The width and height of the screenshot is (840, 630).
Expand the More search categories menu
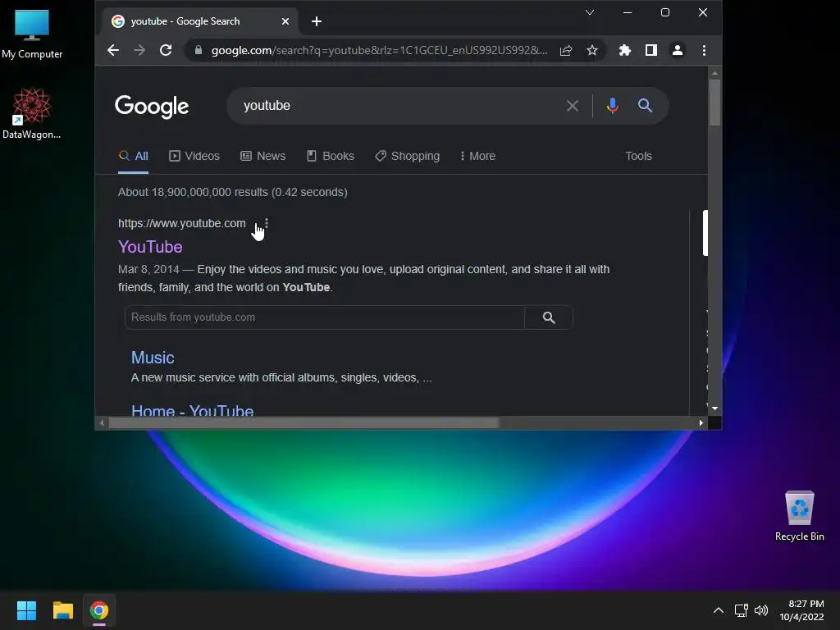[x=478, y=156]
